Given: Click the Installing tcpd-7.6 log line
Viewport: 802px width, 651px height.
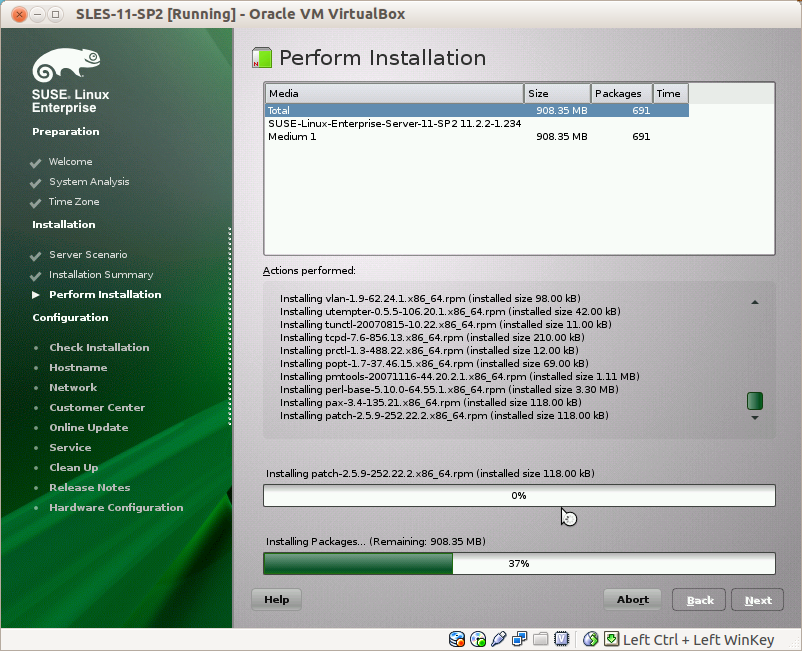Looking at the screenshot, I should (x=432, y=338).
